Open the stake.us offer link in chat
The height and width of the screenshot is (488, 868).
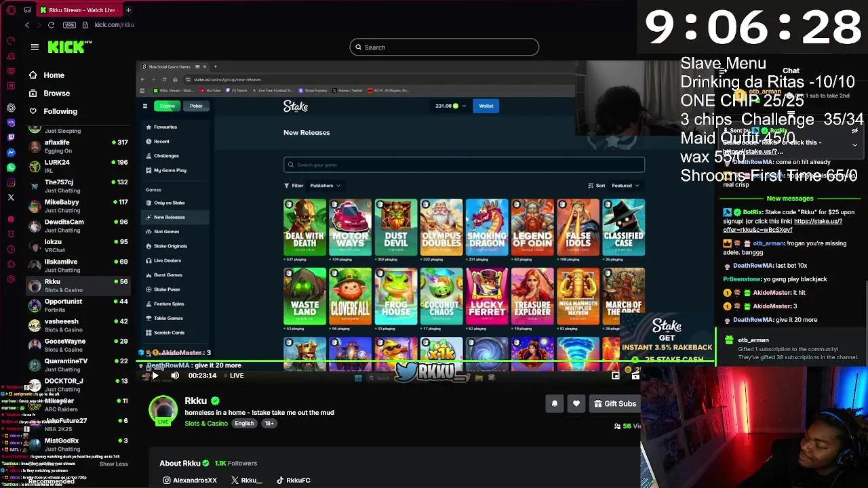click(783, 226)
